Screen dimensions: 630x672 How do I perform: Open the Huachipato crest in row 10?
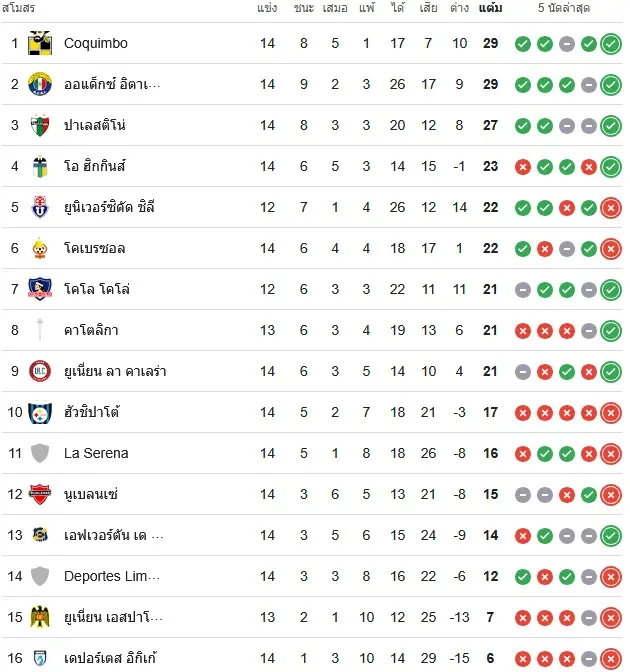40,412
